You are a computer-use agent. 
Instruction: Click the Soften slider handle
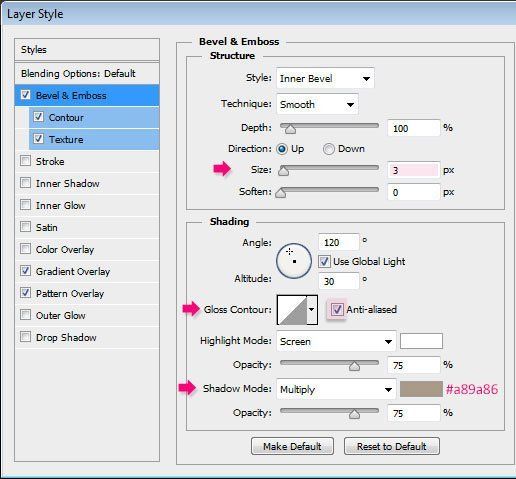coord(281,193)
